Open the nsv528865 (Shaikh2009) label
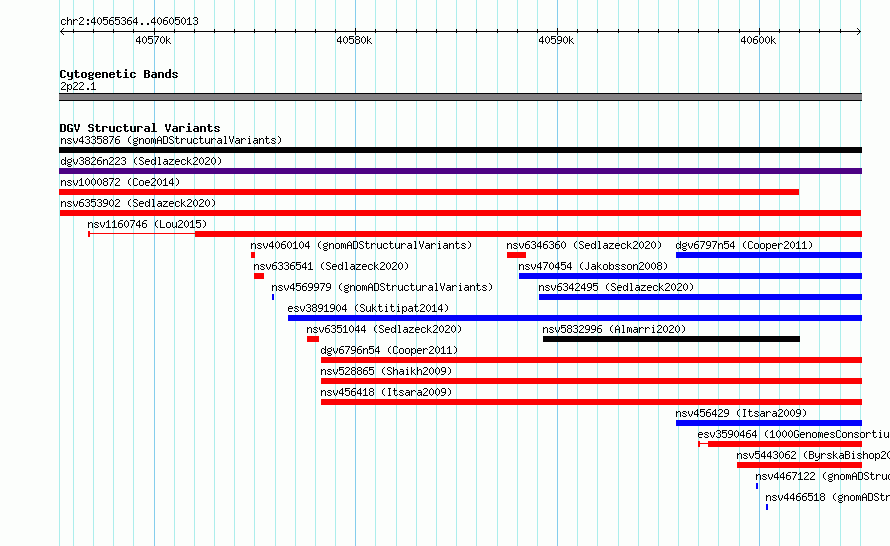Screen dimensions: 890x546 coord(386,371)
